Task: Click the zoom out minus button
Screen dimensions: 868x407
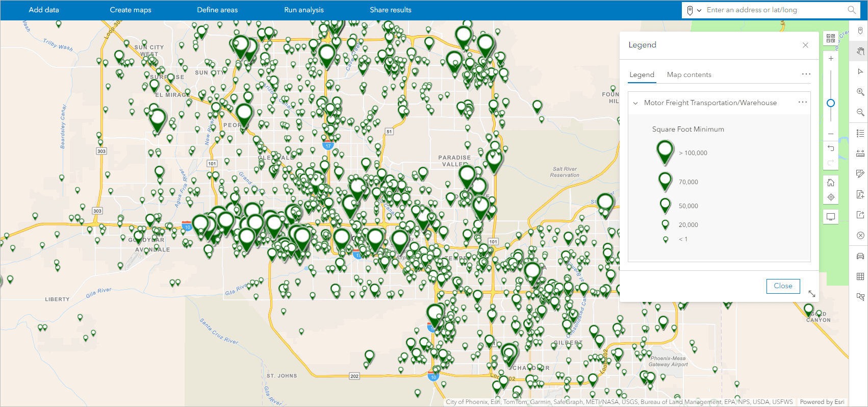Action: 831,134
